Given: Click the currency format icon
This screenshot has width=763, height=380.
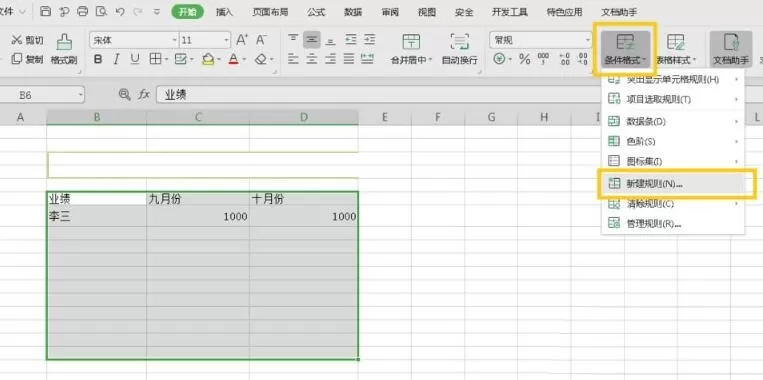Looking at the screenshot, I should 499,59.
